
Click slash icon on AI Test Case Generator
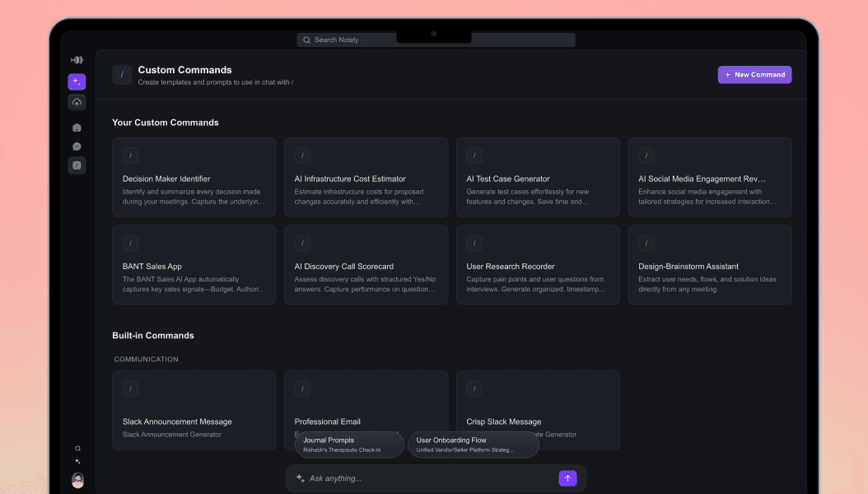pyautogui.click(x=474, y=156)
